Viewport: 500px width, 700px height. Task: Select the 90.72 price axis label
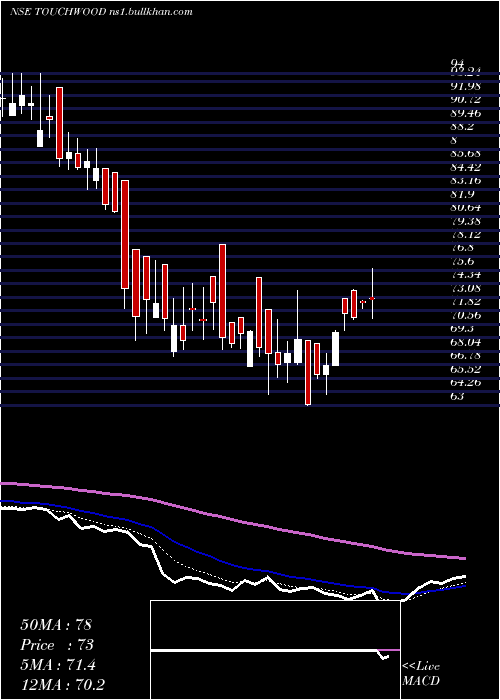pyautogui.click(x=465, y=100)
